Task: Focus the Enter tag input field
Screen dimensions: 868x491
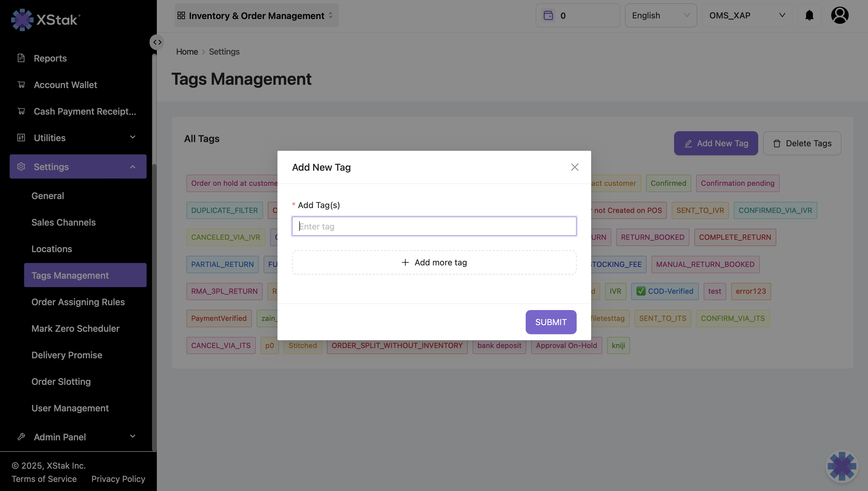Action: pyautogui.click(x=434, y=226)
